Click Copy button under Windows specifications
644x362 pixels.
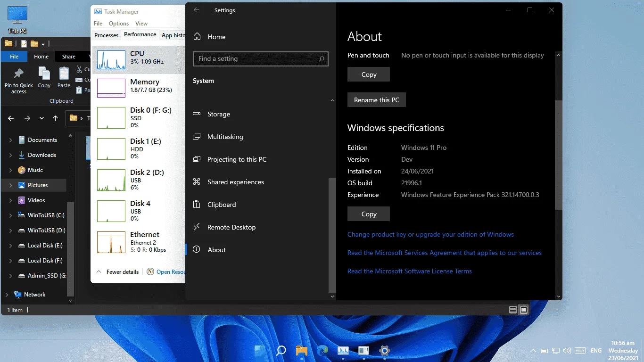[369, 214]
